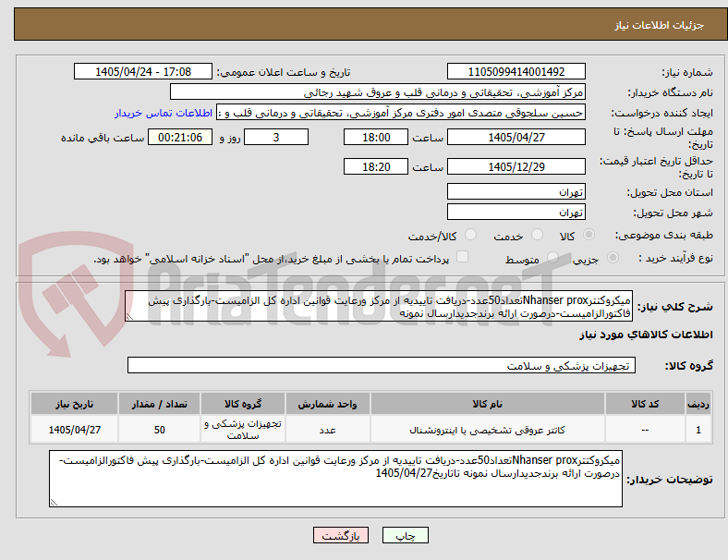The height and width of the screenshot is (560, 728).
Task: Click buyer name field مرکز آموزشی قلب
Action: pyautogui.click(x=378, y=91)
